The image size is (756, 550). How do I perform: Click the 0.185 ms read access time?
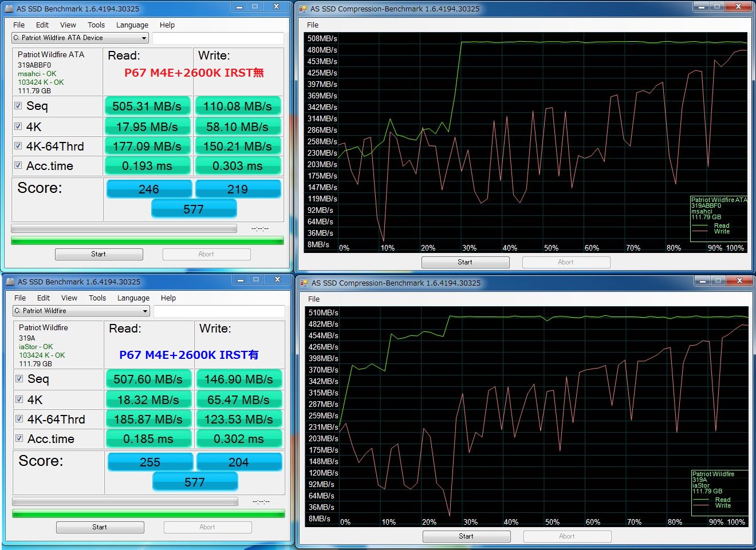[148, 438]
